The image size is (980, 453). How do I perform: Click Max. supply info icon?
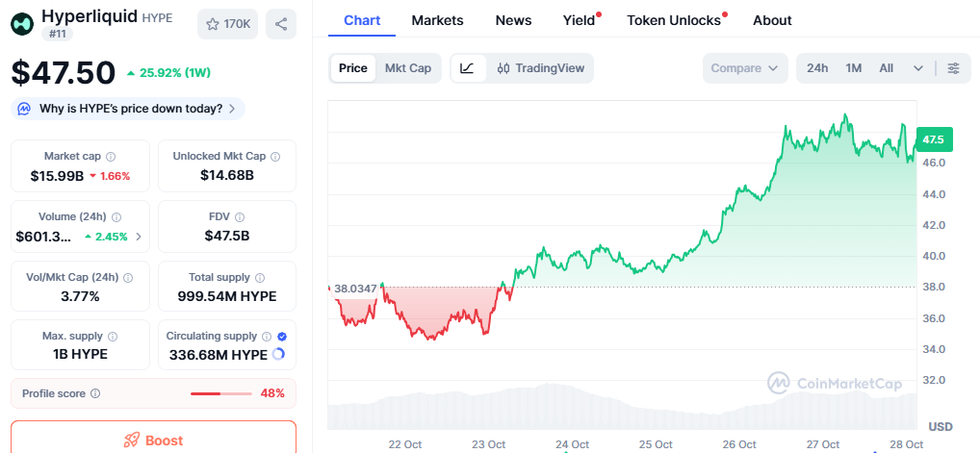point(113,337)
